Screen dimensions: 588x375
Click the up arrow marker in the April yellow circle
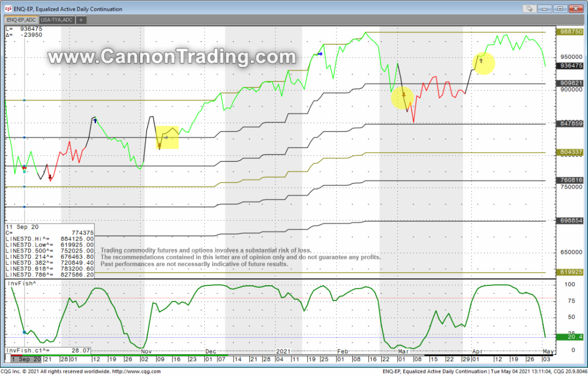click(x=481, y=60)
